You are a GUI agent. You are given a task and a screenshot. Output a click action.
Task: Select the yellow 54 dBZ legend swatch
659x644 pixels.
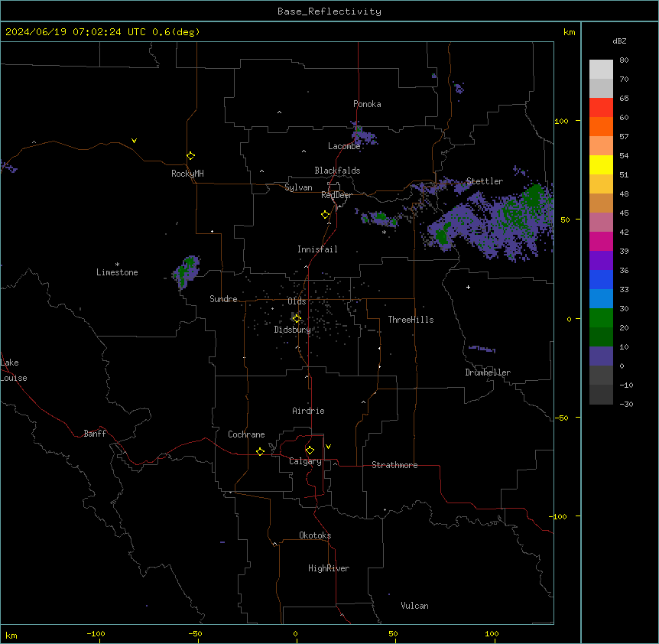pyautogui.click(x=601, y=164)
